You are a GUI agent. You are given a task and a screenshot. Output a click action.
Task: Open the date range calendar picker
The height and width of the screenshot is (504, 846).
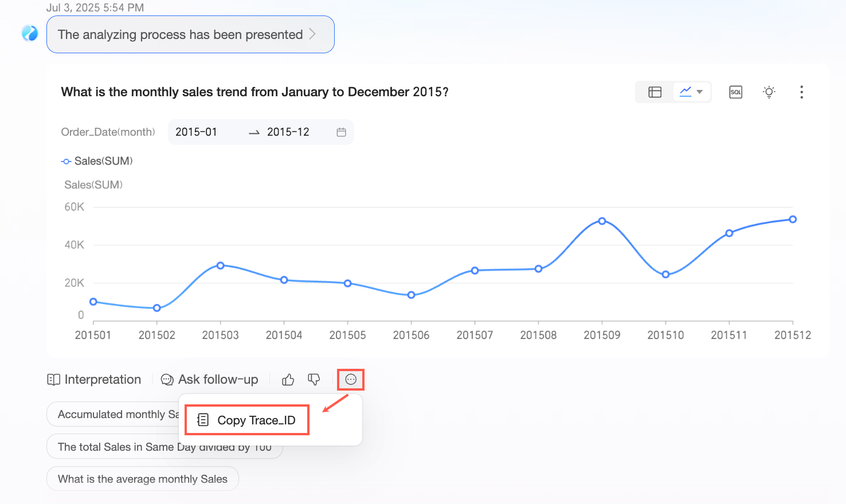(341, 132)
